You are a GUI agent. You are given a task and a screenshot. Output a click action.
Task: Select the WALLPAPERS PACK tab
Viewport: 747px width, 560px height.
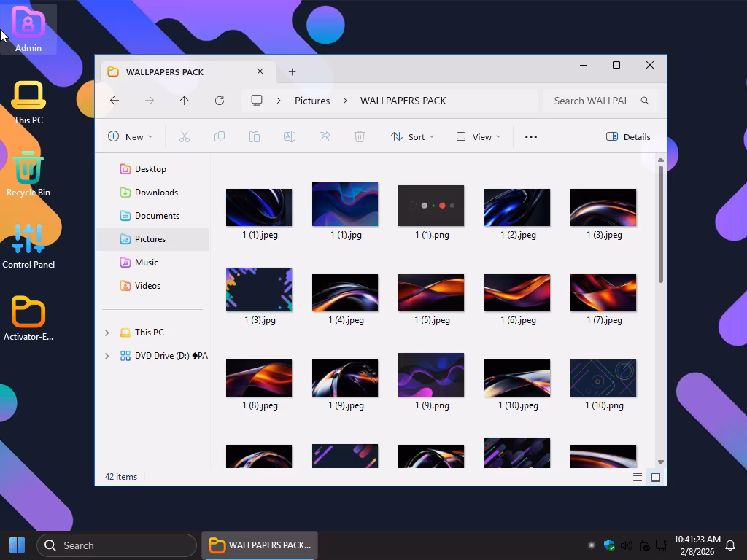165,71
